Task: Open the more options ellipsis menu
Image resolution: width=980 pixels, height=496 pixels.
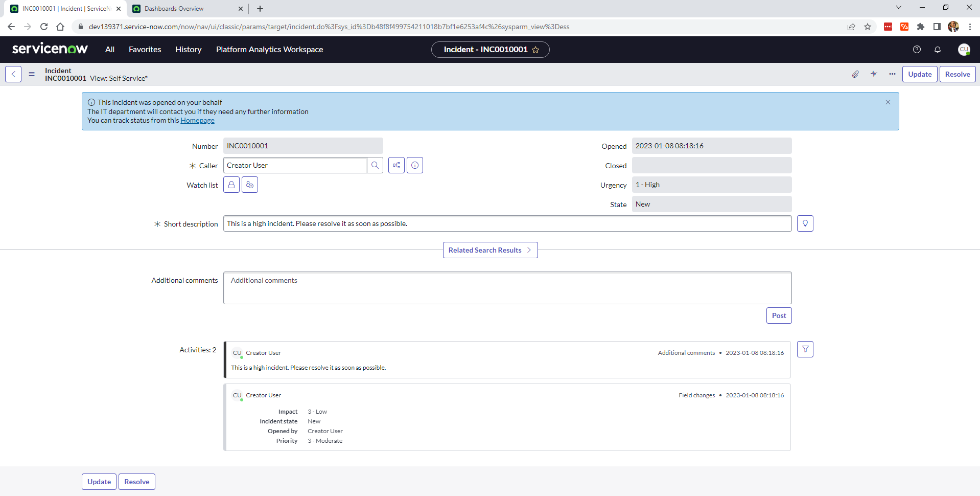Action: 892,74
